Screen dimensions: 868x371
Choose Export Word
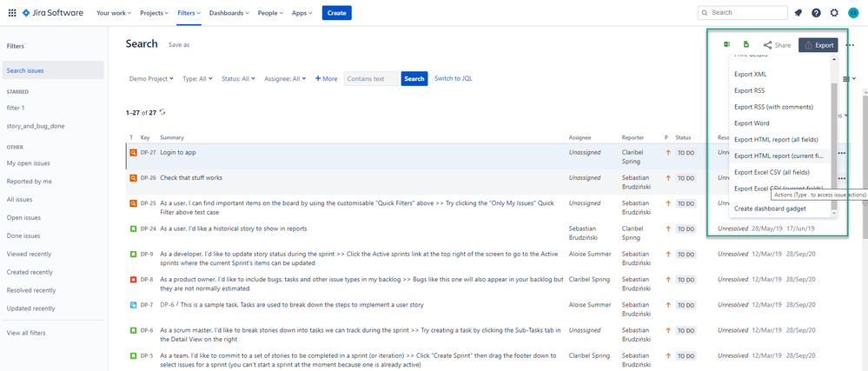click(779, 123)
